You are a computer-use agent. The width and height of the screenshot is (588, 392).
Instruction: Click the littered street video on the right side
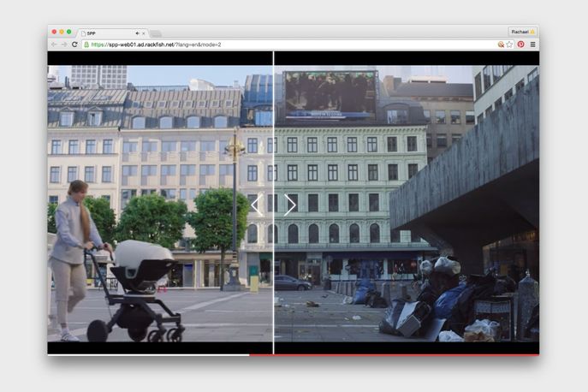(402, 257)
